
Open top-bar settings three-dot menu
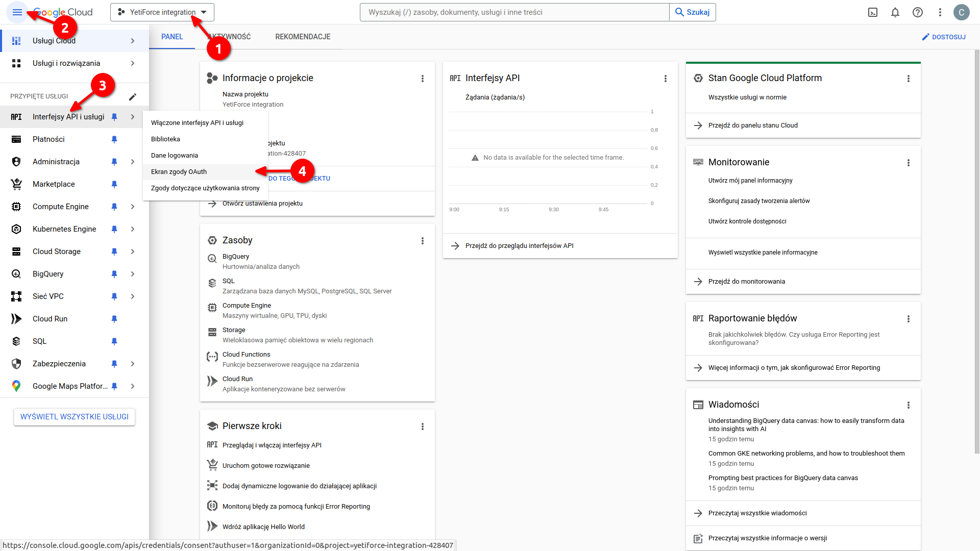[x=940, y=12]
